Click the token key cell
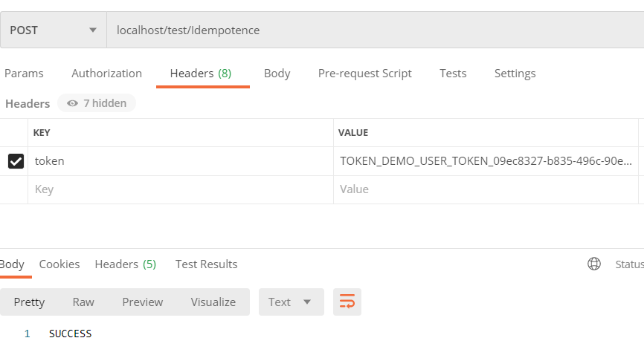Viewport: 644px width, 361px height. tap(181, 161)
